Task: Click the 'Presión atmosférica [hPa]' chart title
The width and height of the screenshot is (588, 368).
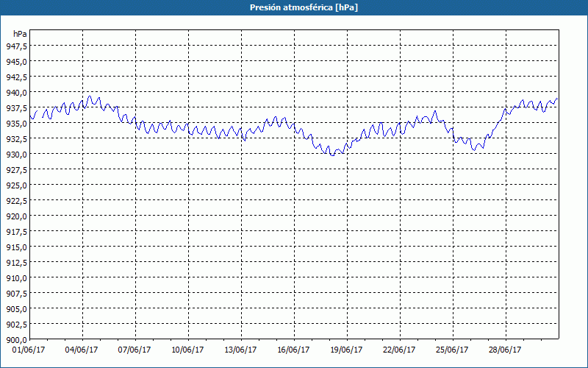Action: tap(304, 7)
